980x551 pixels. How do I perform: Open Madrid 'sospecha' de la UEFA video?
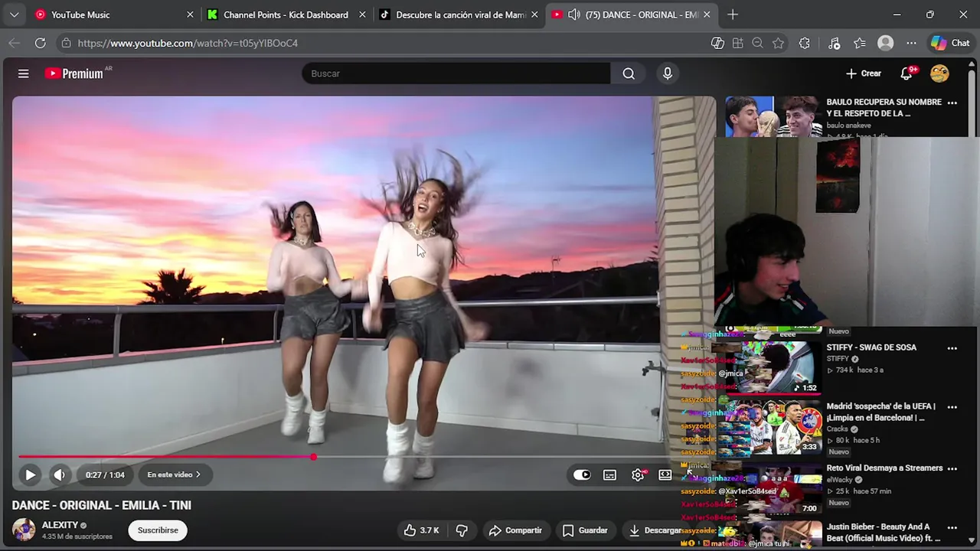click(x=880, y=412)
